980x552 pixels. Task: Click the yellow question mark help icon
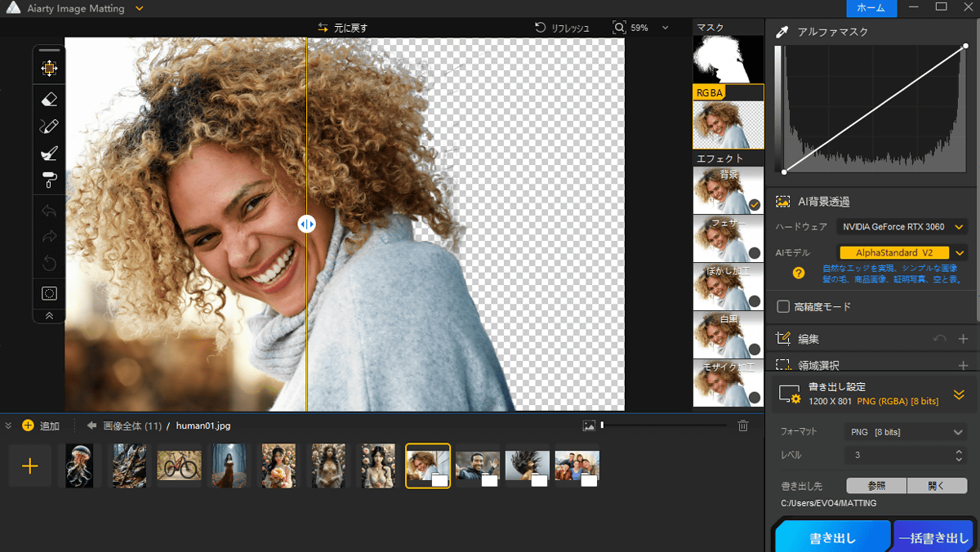(799, 273)
